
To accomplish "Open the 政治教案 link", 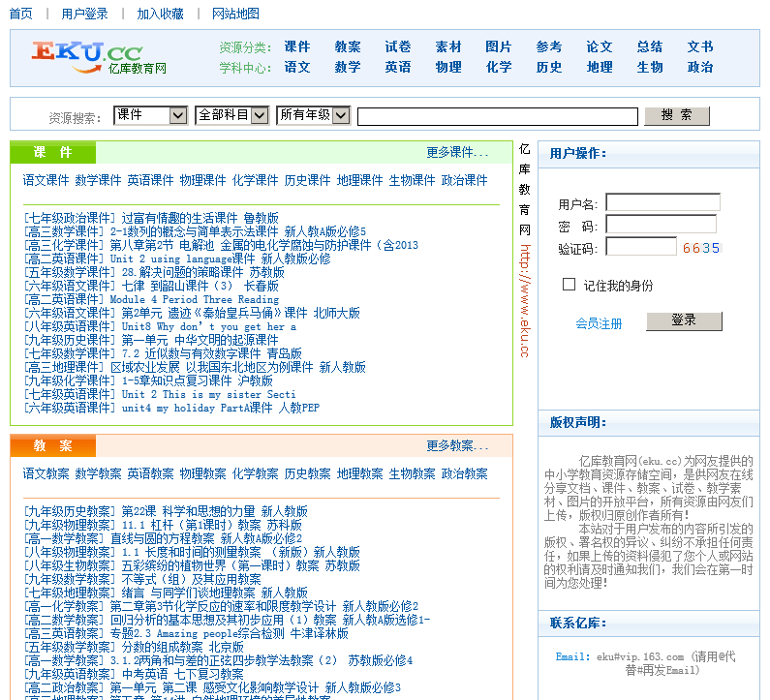I will pos(465,473).
